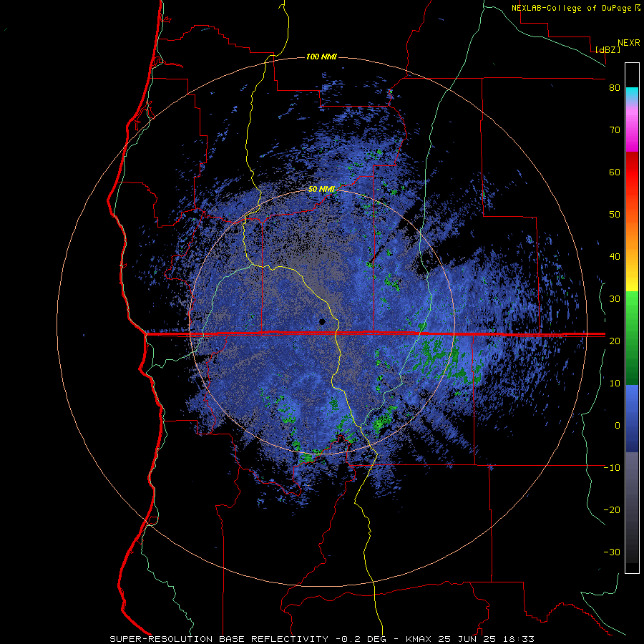
Task: Click the -20 value on the dBZ scale
Action: 612,509
